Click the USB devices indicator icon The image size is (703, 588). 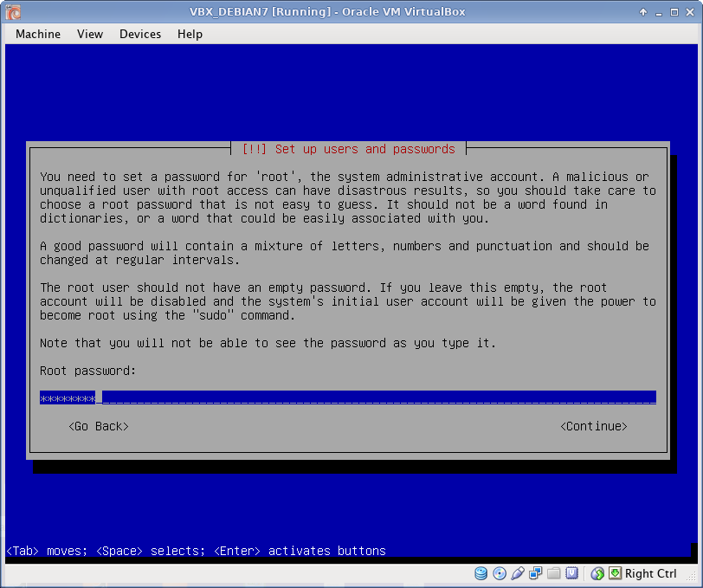coord(518,573)
